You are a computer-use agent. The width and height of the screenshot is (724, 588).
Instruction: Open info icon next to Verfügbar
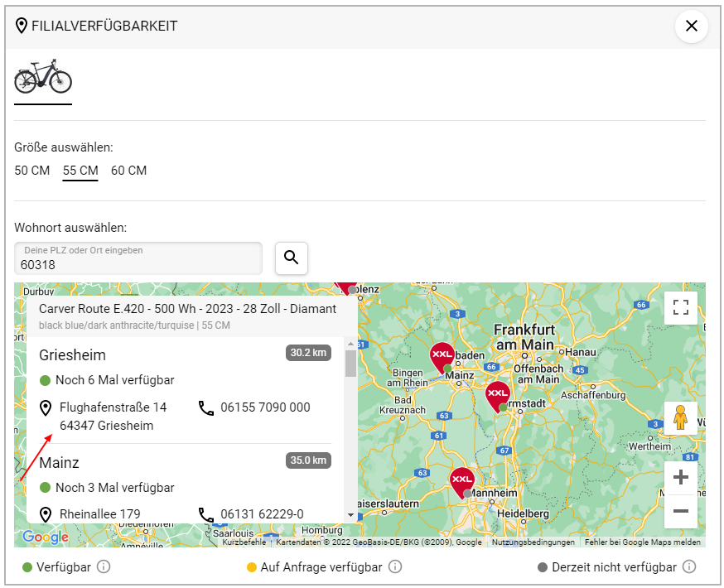pos(104,566)
